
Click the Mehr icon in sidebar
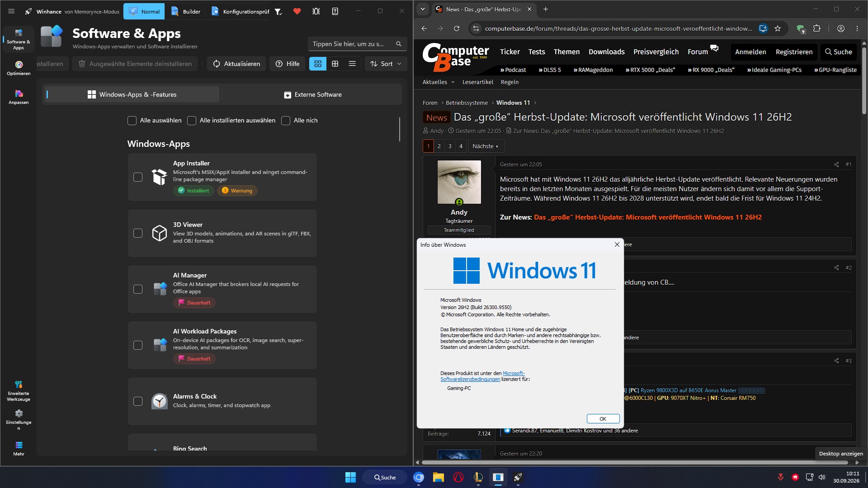pyautogui.click(x=19, y=449)
